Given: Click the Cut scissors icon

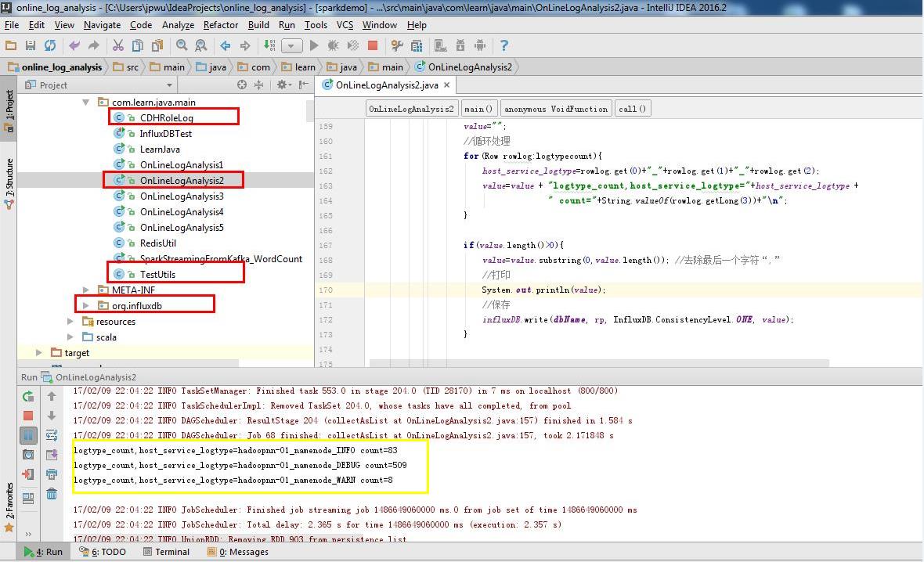Looking at the screenshot, I should tap(118, 45).
